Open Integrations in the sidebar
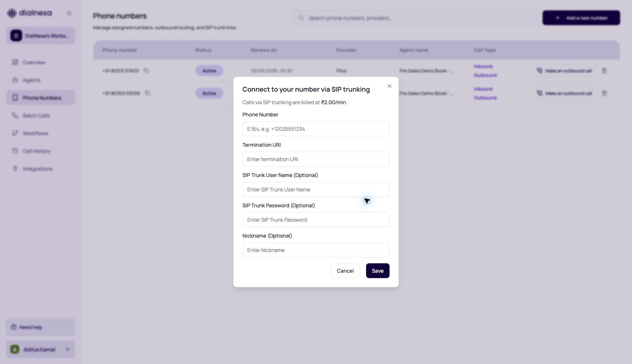This screenshot has width=632, height=364. [x=41, y=169]
